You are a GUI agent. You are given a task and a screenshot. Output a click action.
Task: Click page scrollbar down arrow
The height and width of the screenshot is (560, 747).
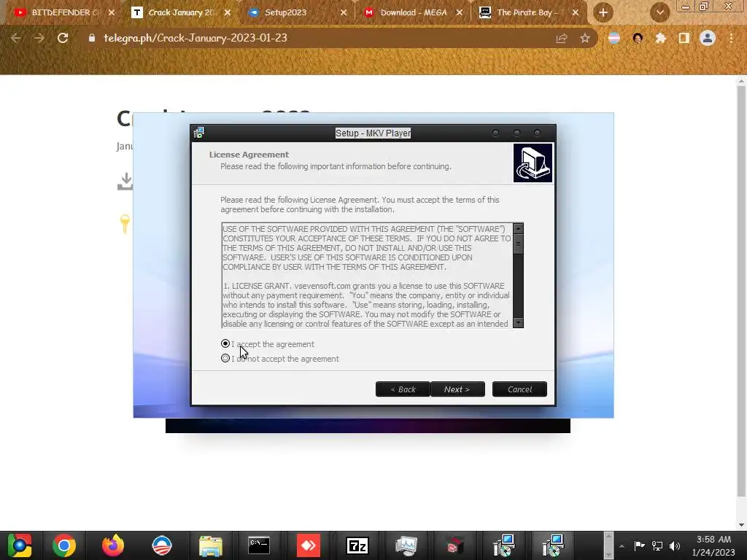pyautogui.click(x=741, y=525)
